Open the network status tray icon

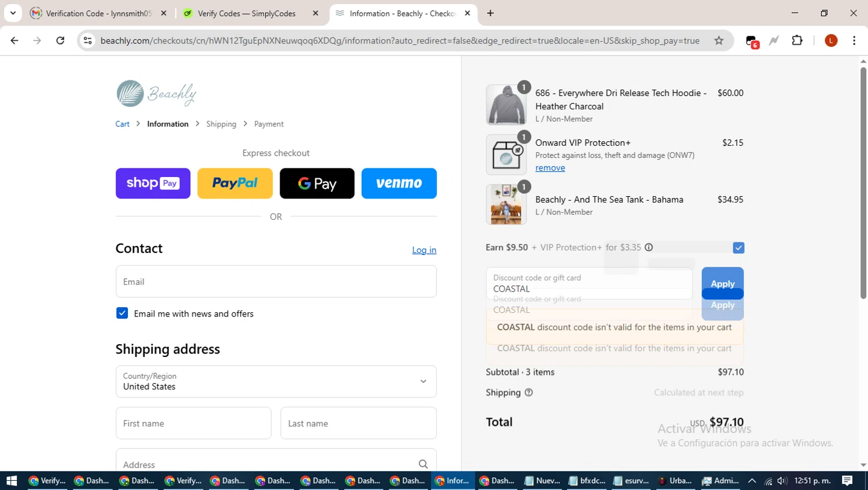click(x=768, y=481)
